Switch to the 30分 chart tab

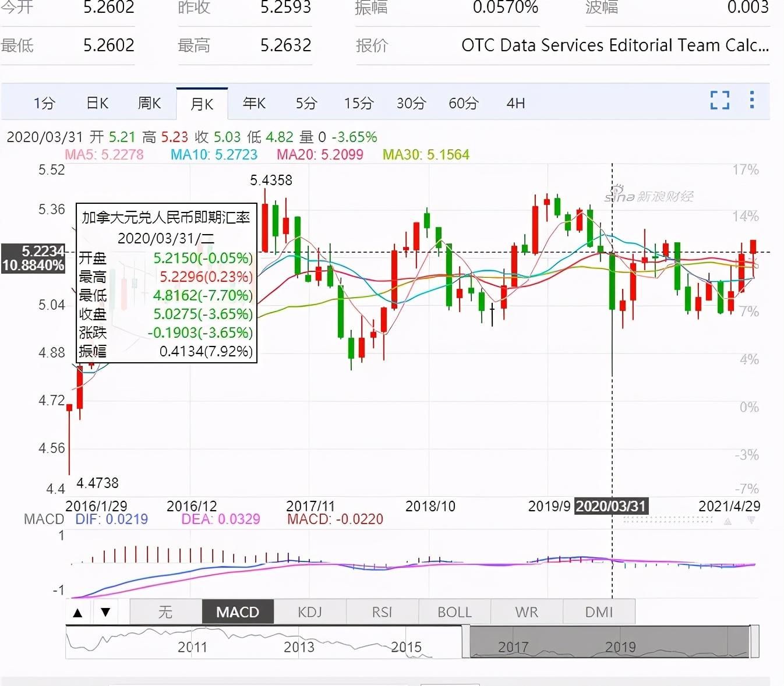411,103
